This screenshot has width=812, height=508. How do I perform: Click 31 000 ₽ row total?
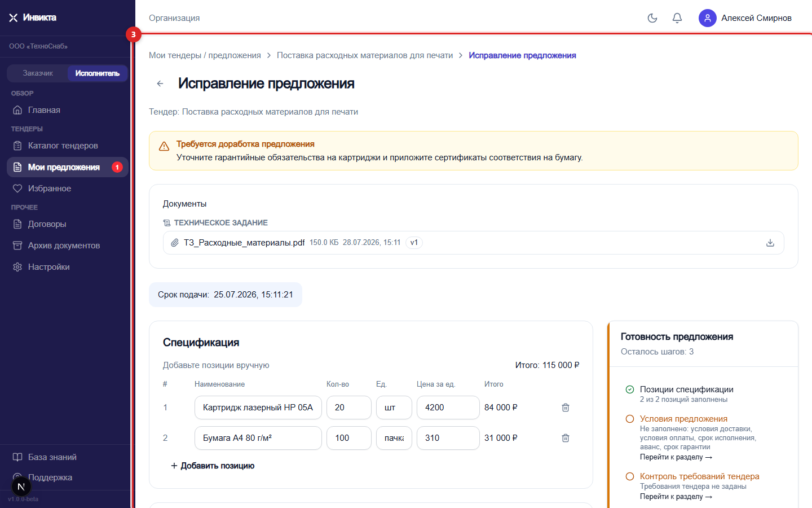(501, 438)
